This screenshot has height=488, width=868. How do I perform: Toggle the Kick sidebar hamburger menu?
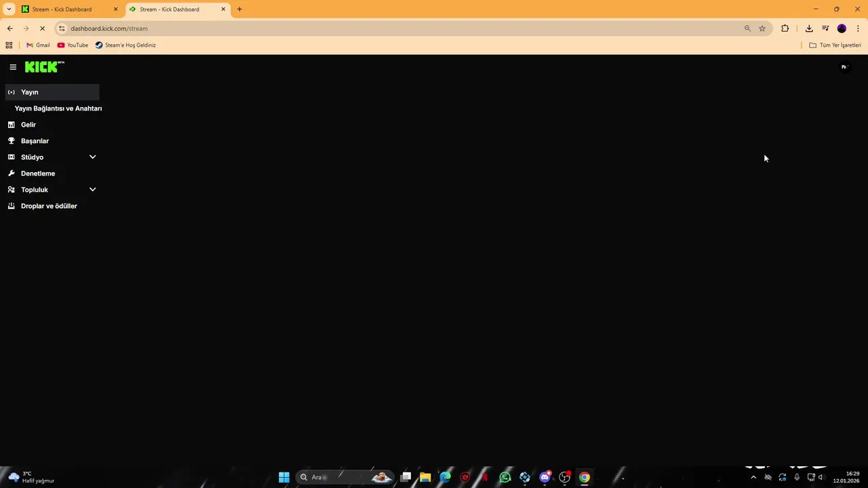coord(13,67)
